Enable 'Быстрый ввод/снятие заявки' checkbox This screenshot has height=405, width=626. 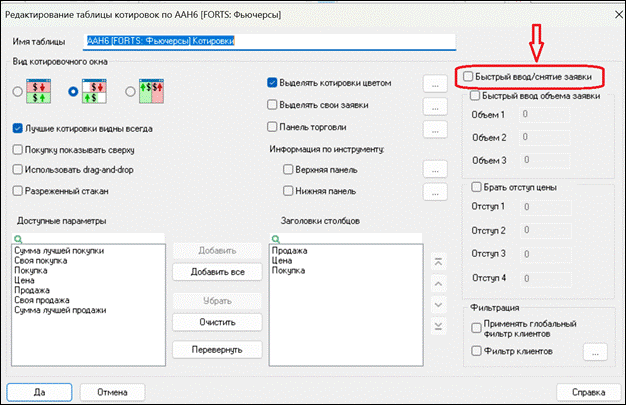466,76
